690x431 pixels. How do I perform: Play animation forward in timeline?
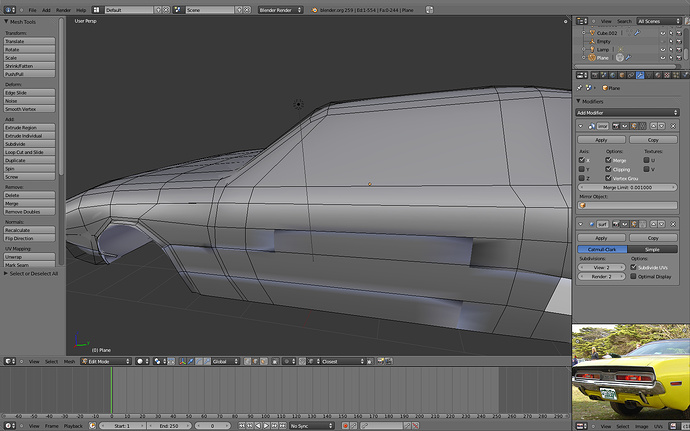tap(266, 426)
